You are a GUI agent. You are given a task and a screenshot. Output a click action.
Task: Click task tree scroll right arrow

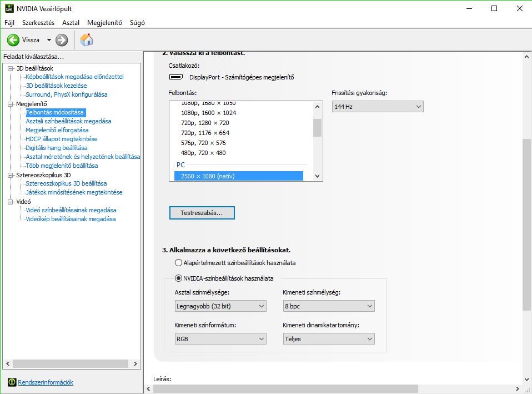tap(135, 364)
